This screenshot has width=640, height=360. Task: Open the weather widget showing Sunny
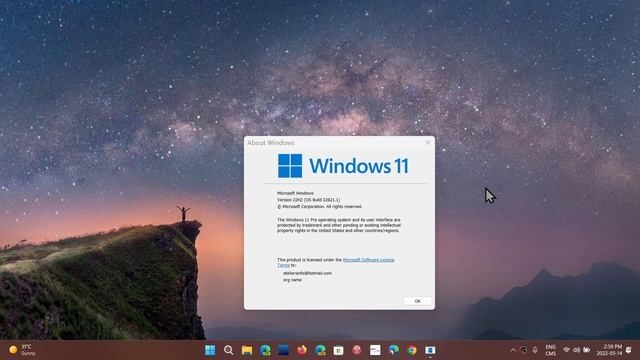pos(22,350)
